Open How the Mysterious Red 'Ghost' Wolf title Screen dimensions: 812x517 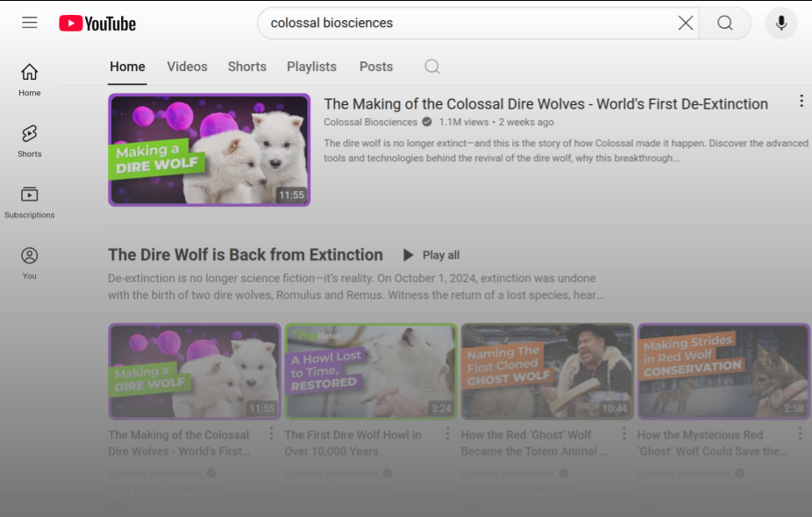click(x=712, y=443)
